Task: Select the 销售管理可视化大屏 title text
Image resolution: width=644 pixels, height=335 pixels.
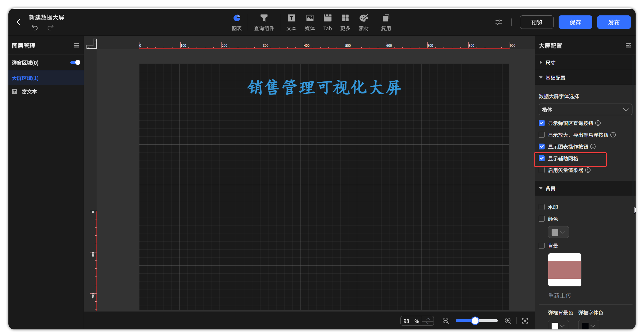Action: tap(324, 88)
